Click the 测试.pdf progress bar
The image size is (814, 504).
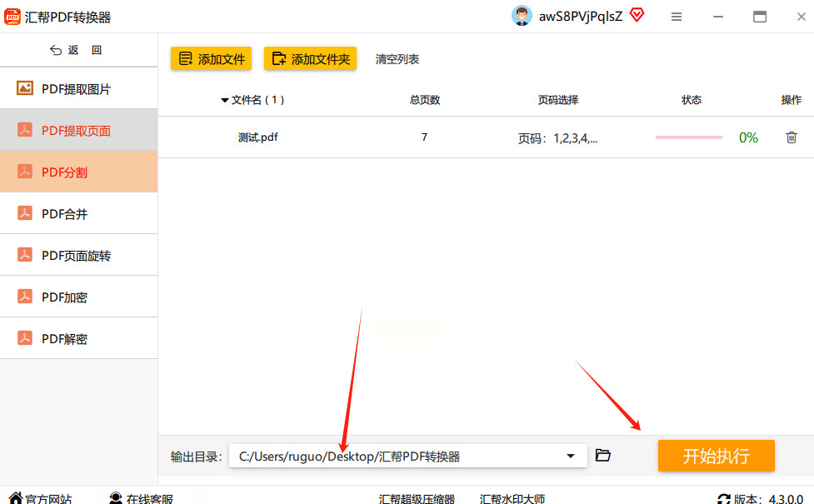(689, 137)
